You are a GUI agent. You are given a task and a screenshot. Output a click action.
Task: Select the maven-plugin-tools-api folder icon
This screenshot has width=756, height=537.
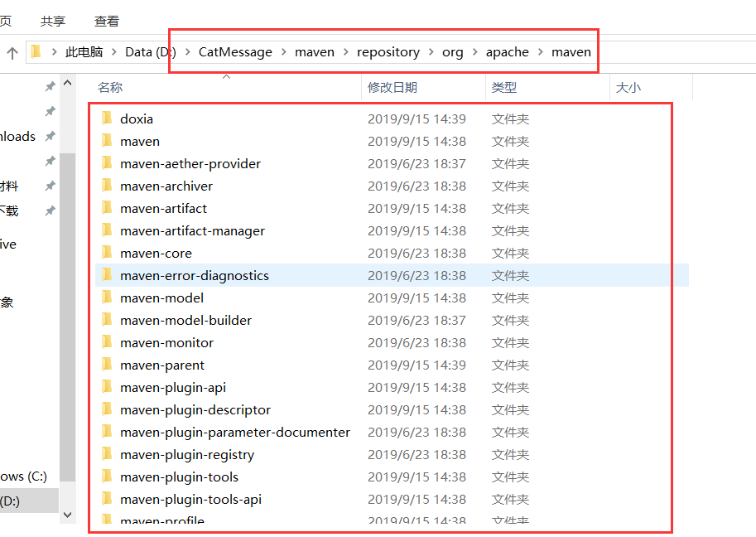(107, 498)
